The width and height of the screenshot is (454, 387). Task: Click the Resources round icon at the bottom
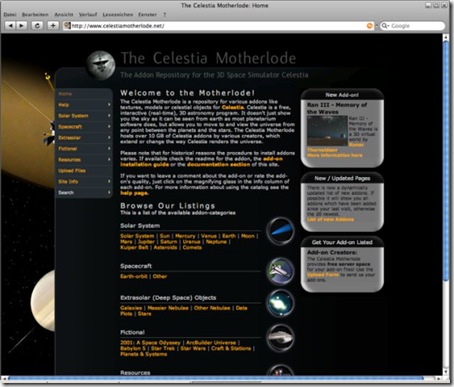point(280,371)
